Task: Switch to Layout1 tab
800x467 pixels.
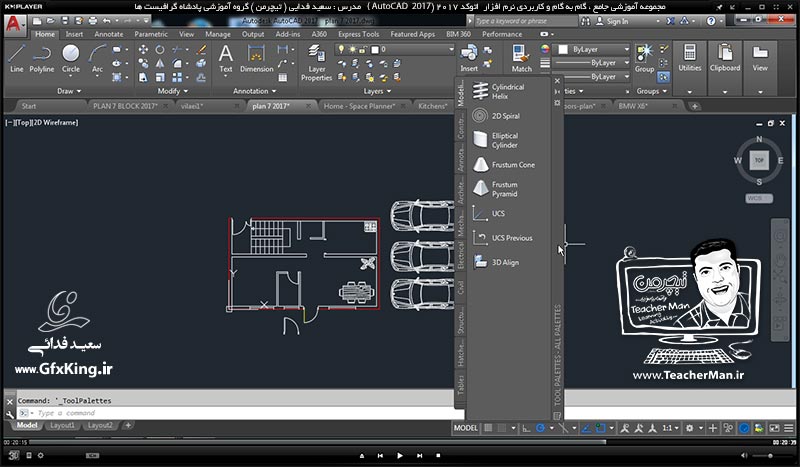Action: tap(62, 425)
